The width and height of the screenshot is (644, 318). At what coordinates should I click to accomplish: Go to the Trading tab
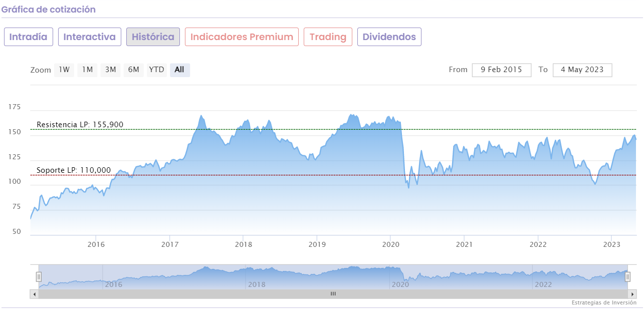[328, 37]
